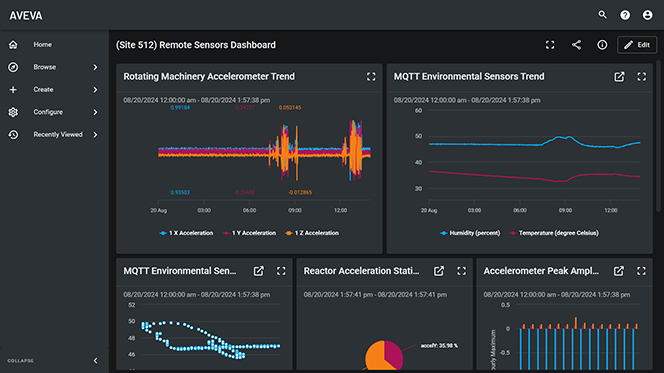Click the 0.99184 X maximum value label

[180, 108]
